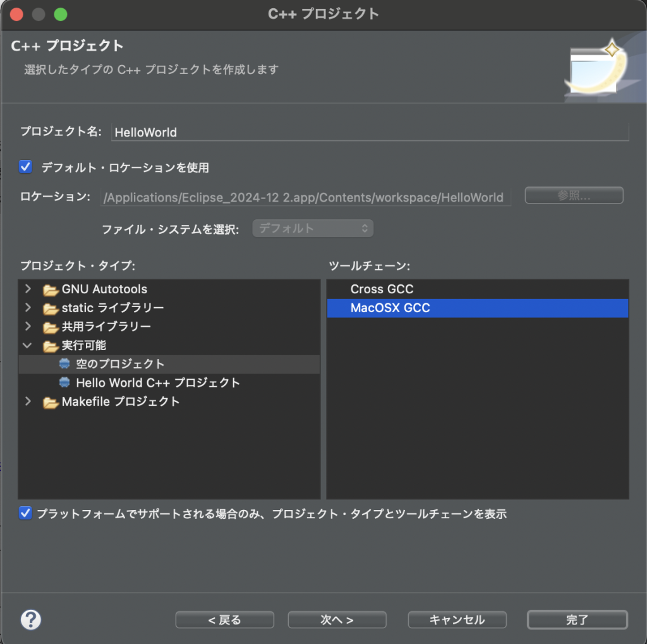Select Cross GCC toolchain

[x=382, y=289]
